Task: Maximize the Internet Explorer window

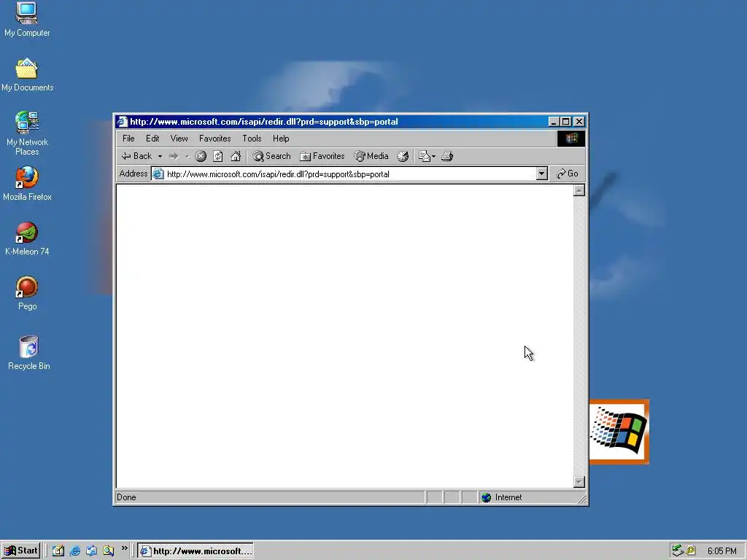Action: [x=565, y=122]
